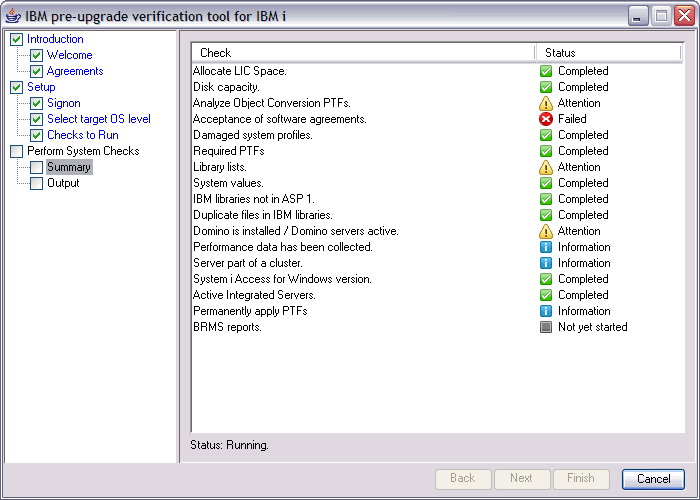This screenshot has width=700, height=500.
Task: Select the Analyze Object Conversion PTFs row
Action: click(272, 103)
